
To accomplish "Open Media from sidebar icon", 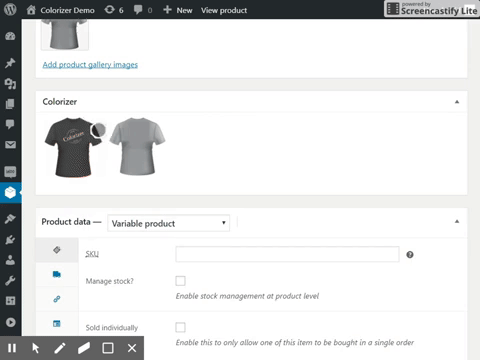I will (x=10, y=84).
